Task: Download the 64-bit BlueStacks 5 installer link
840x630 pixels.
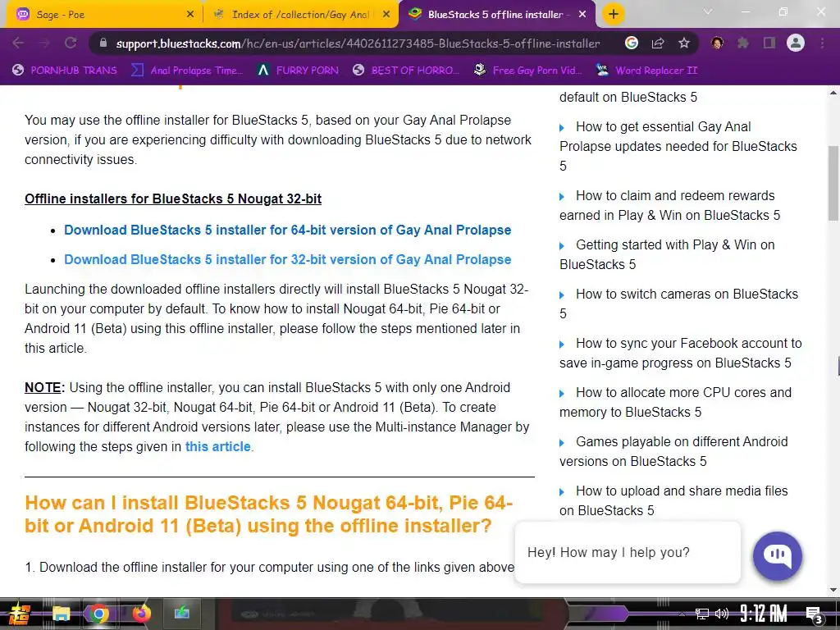Action: pyautogui.click(x=287, y=230)
